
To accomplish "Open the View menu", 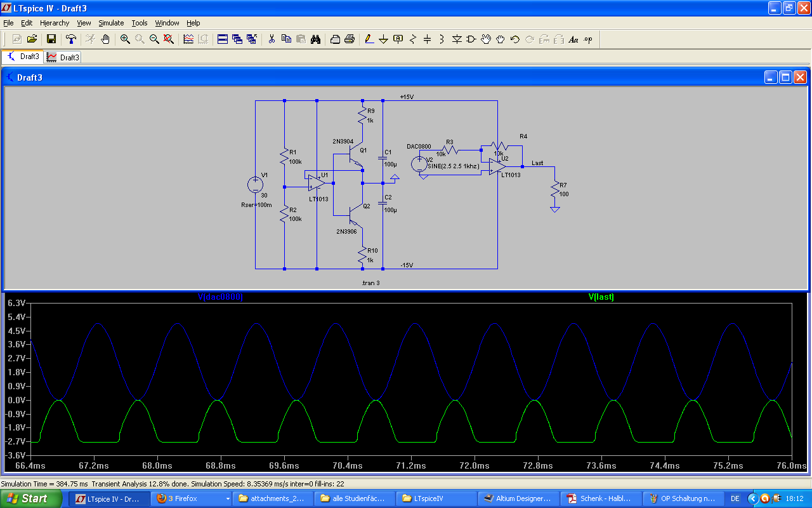I will pos(84,23).
